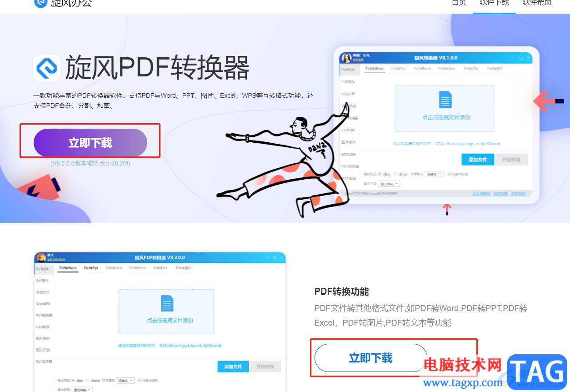Click the user avatar in the V8.2.0.0 window
The height and width of the screenshot is (392, 570).
click(41, 258)
